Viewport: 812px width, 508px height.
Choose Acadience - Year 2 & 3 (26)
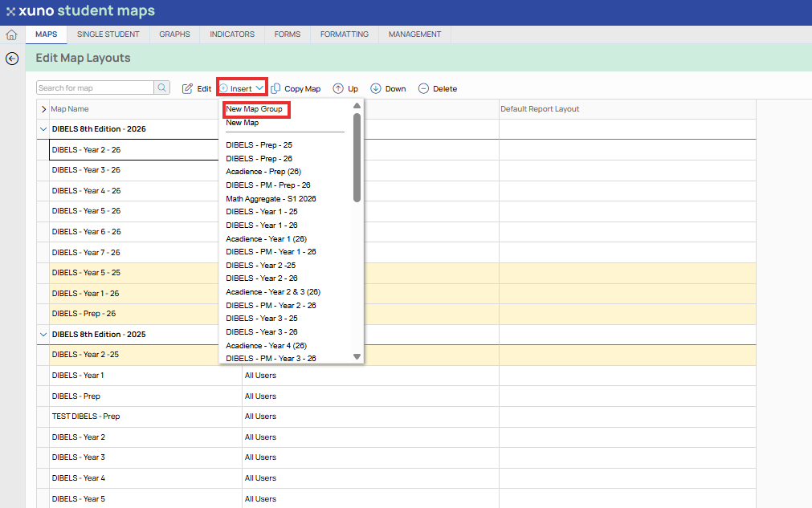[273, 292]
